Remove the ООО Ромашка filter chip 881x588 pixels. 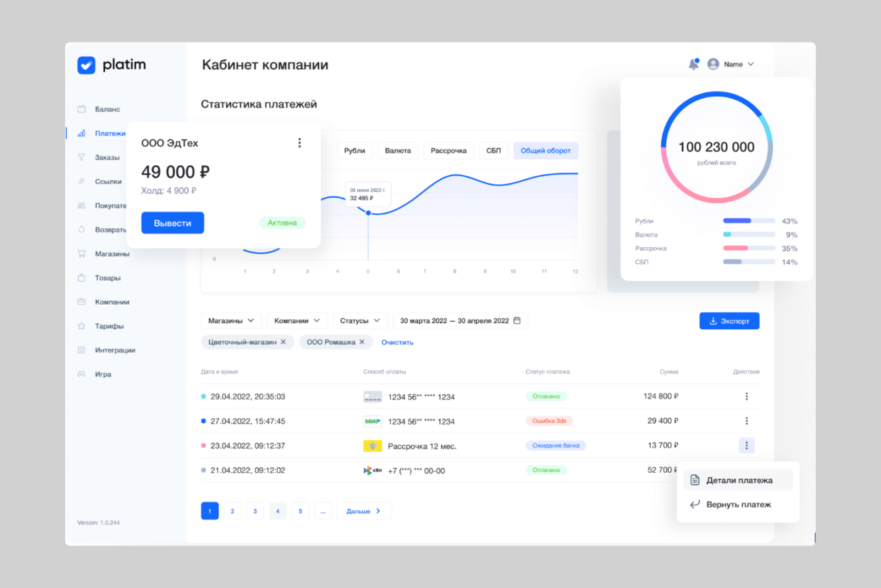coord(362,342)
